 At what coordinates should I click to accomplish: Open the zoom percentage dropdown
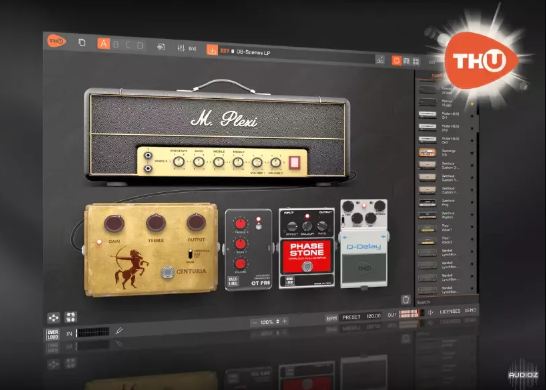coord(270,322)
